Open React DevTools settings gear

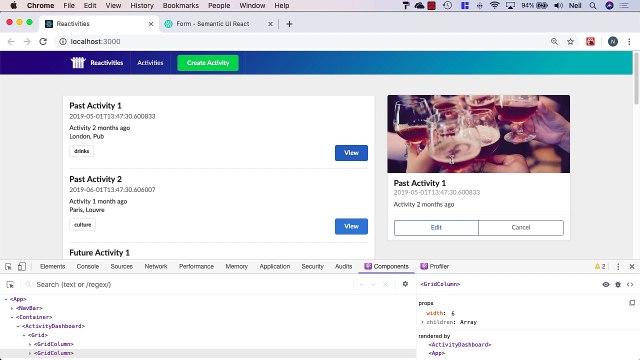[405, 284]
